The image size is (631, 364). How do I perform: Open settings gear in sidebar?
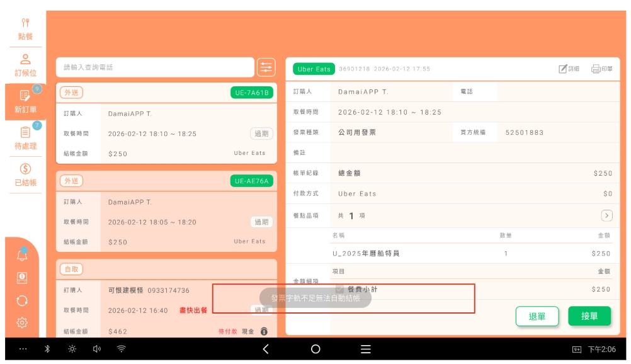(22, 323)
